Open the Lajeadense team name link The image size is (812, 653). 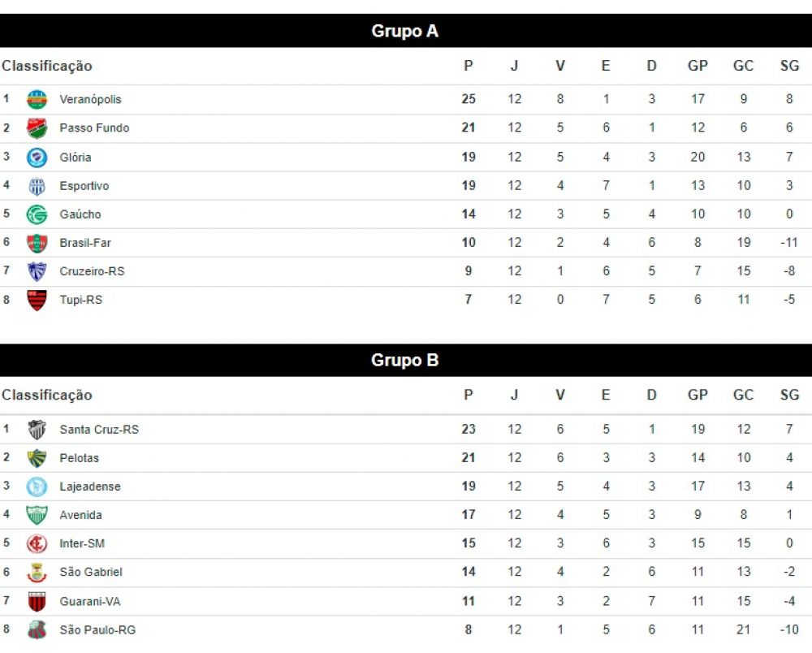coord(90,487)
